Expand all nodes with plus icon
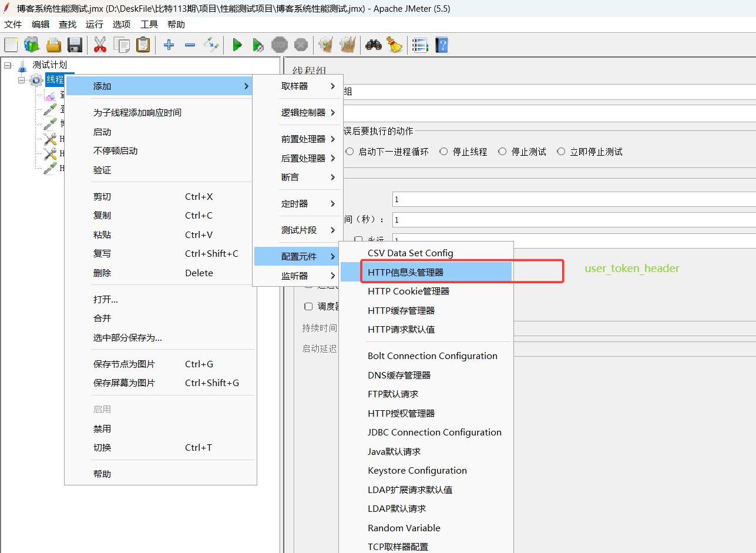This screenshot has height=553, width=756. [169, 45]
